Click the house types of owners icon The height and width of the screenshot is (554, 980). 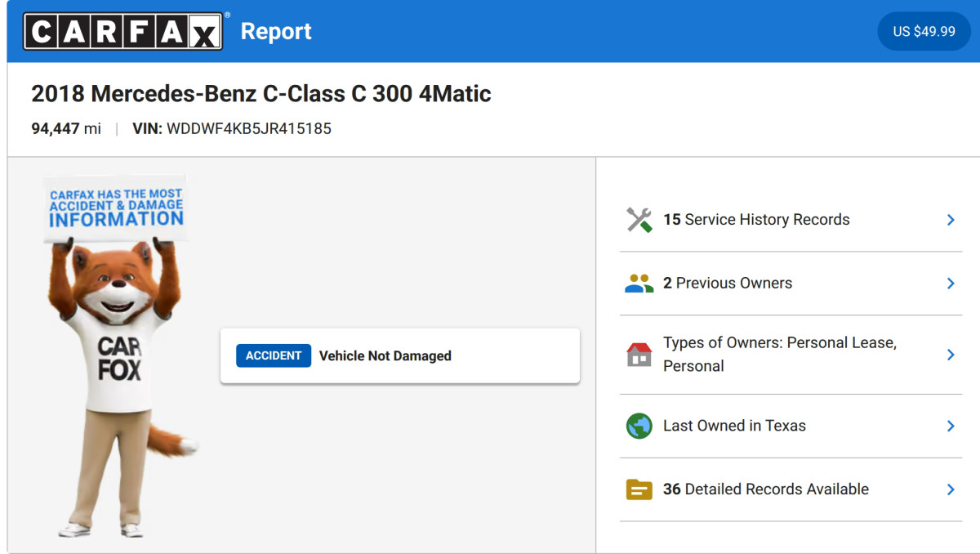(x=639, y=355)
